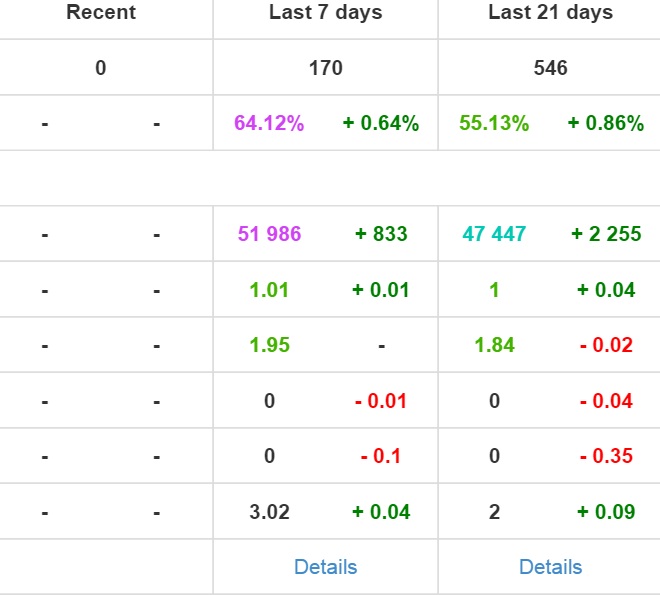Open Details link under Last 7 days
The height and width of the screenshot is (595, 660).
click(x=325, y=567)
